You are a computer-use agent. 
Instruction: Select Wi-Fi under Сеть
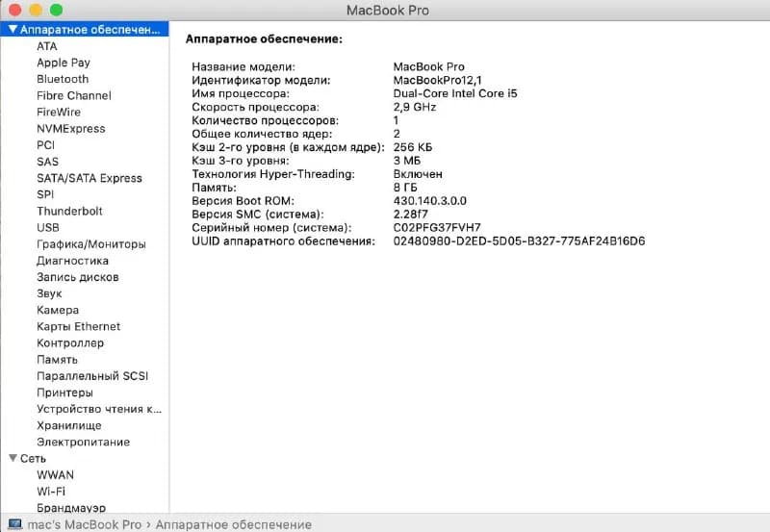point(51,492)
